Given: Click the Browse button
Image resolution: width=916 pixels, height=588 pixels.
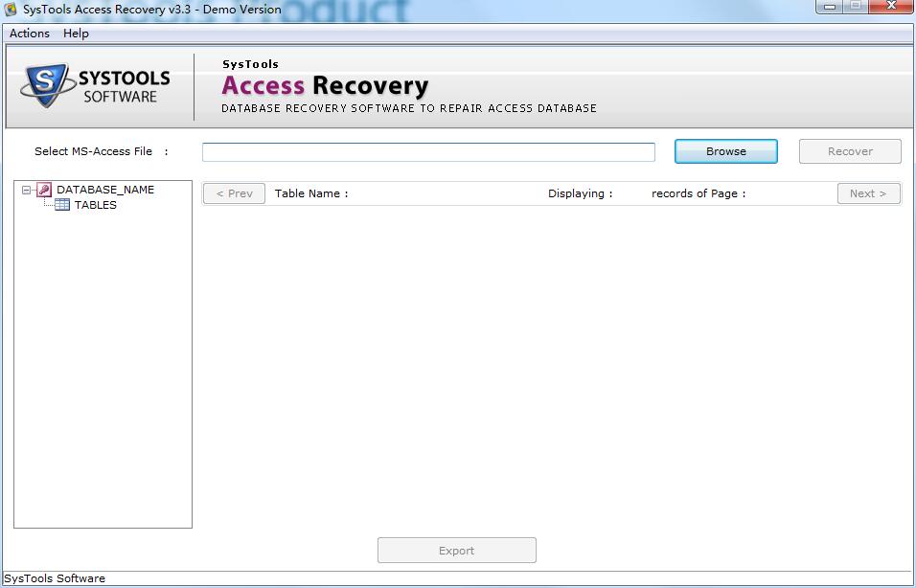Looking at the screenshot, I should [x=725, y=151].
